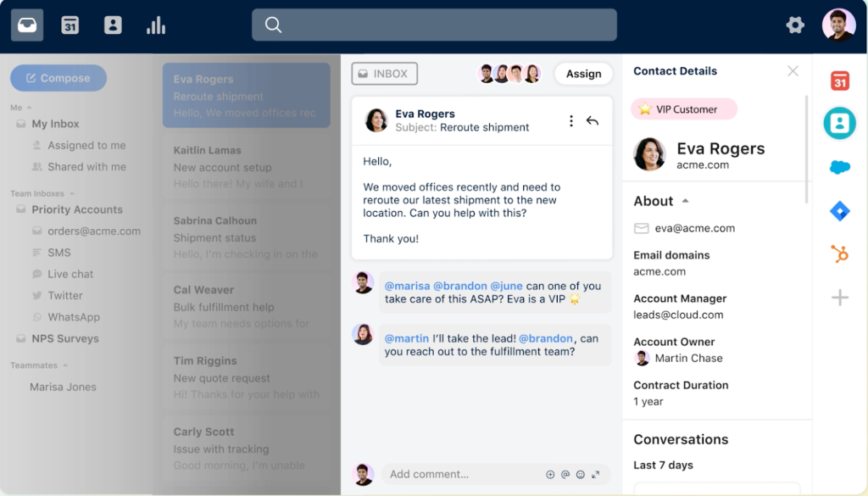Select Assigned to me folder
The width and height of the screenshot is (868, 496).
86,145
